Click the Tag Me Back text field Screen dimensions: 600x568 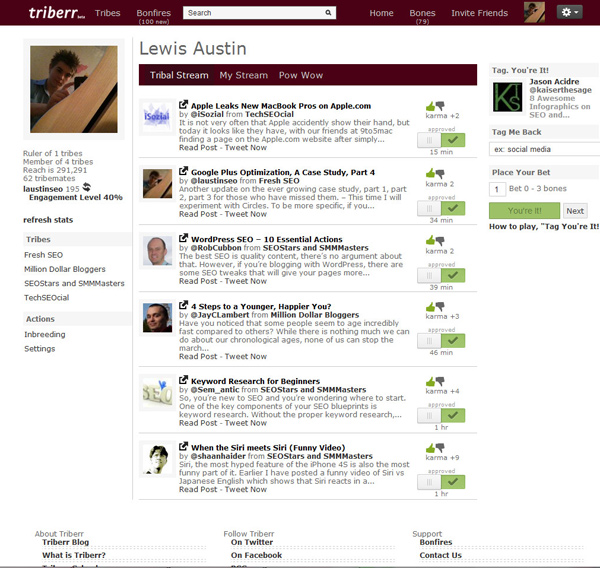545,149
